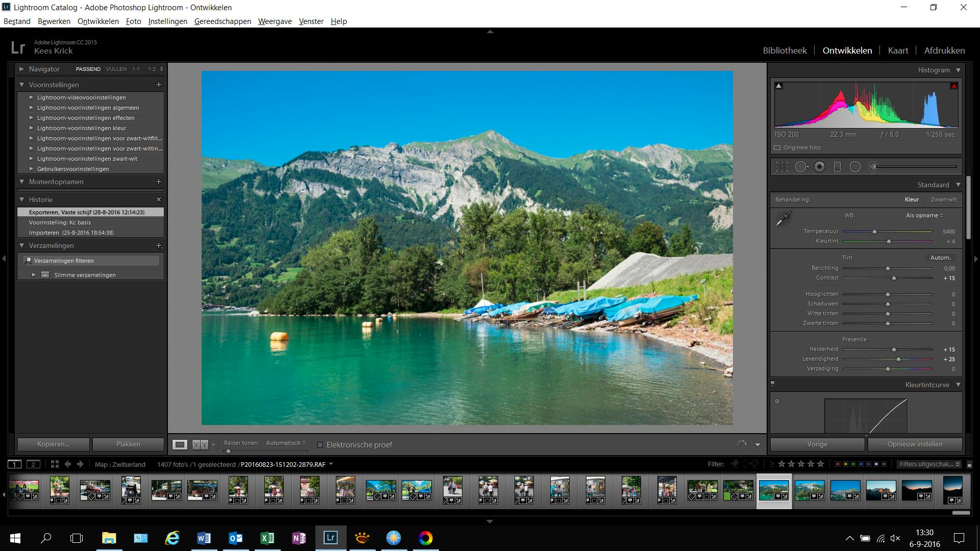The height and width of the screenshot is (551, 980).
Task: Open the Instellingen menu
Action: click(x=167, y=21)
